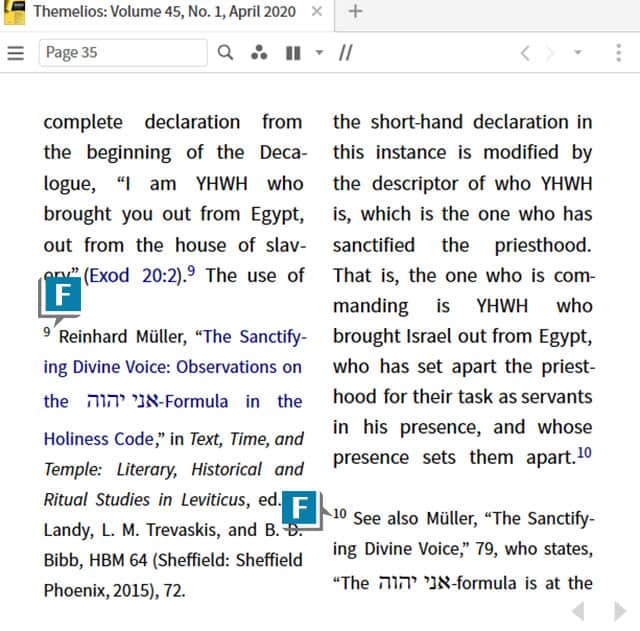Open the Exod 20:2 reference link
640x631 pixels.
[133, 275]
